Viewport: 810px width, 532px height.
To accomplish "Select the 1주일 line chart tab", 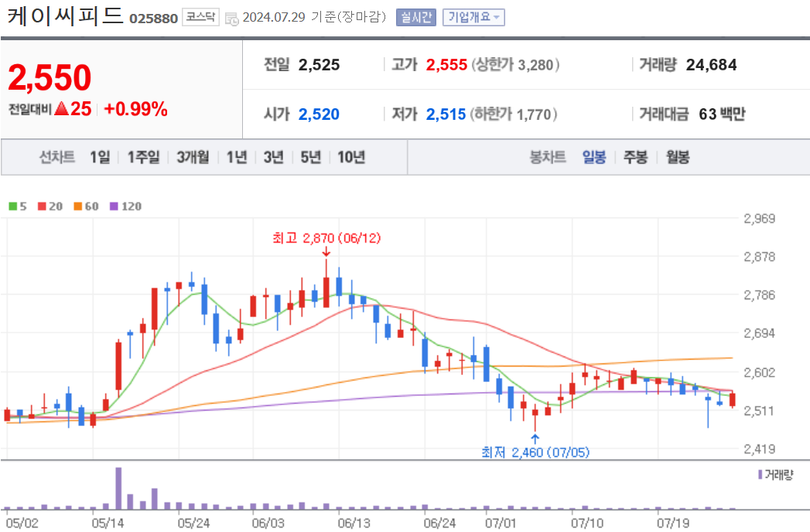I will click(144, 157).
